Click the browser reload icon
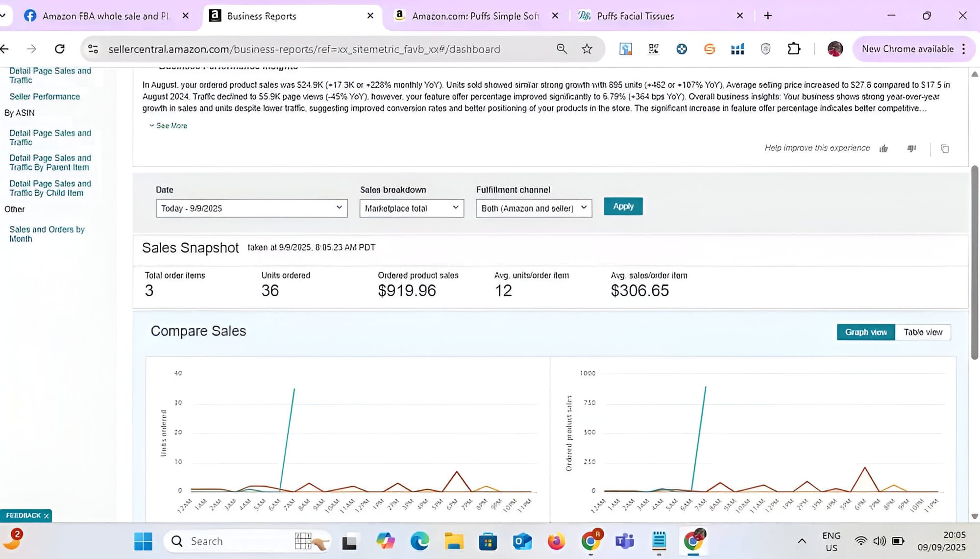 (60, 49)
